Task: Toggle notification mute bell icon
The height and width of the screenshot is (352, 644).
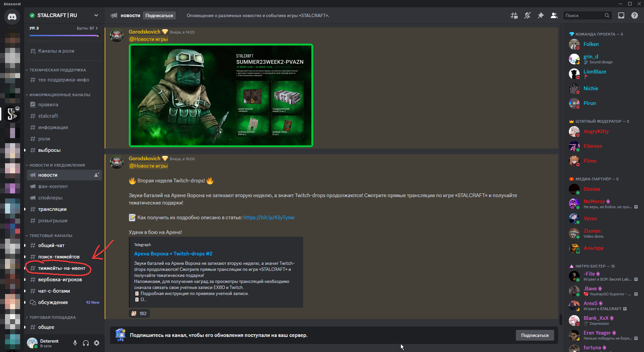Action: [x=527, y=15]
